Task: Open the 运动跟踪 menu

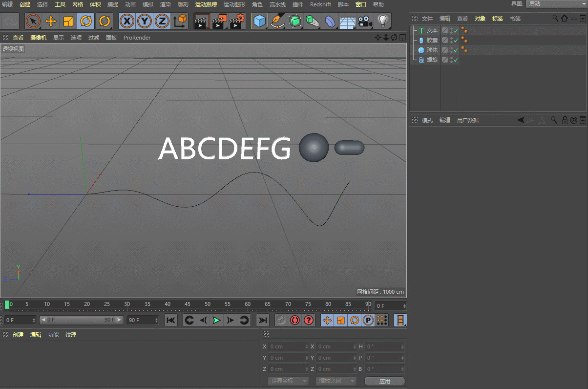Action: [207, 4]
